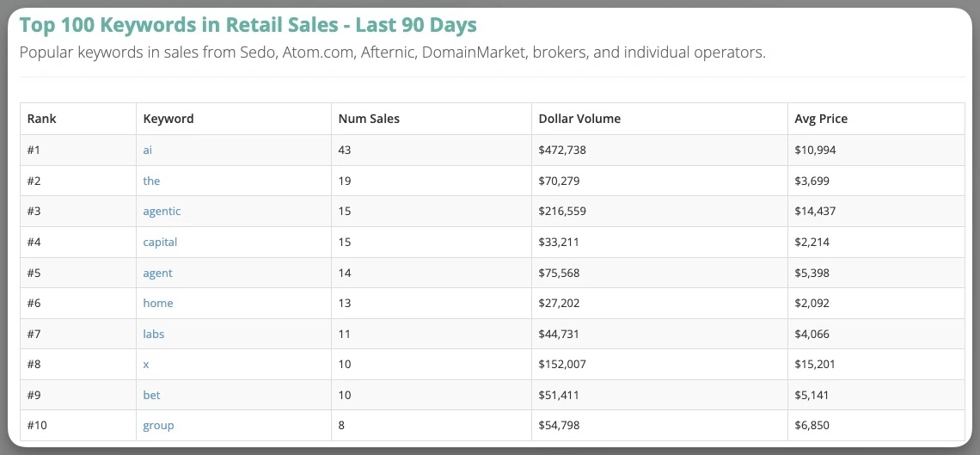This screenshot has height=455, width=980.
Task: Open the 'bet' keyword link
Action: click(152, 395)
